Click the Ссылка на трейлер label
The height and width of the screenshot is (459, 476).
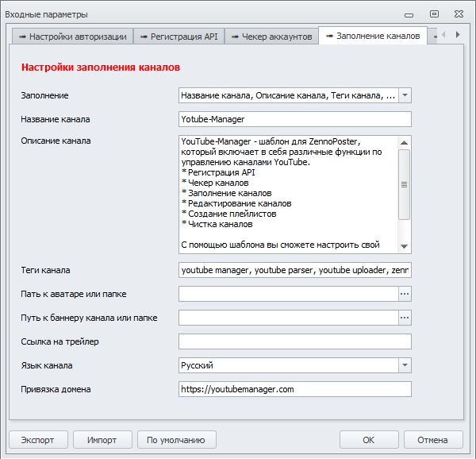click(x=59, y=341)
